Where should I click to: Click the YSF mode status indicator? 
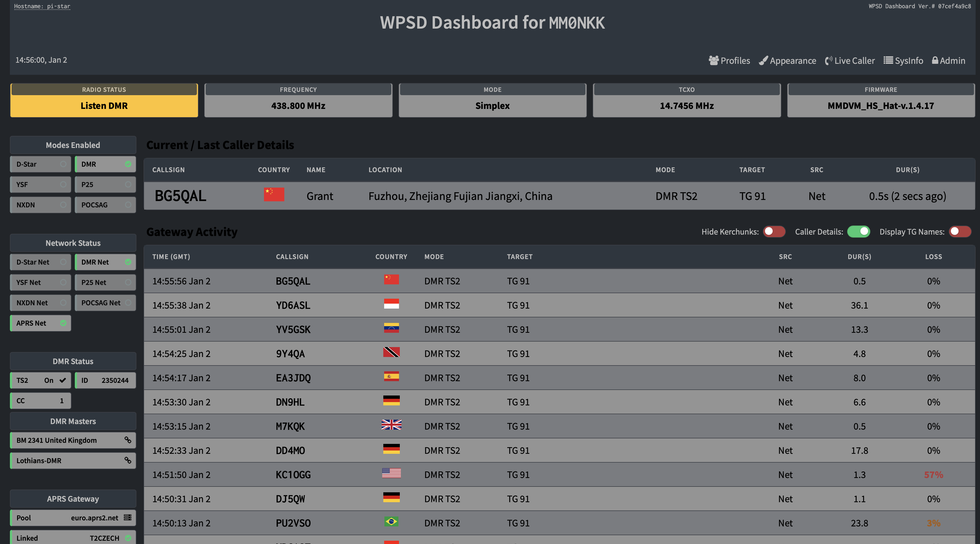coord(63,185)
